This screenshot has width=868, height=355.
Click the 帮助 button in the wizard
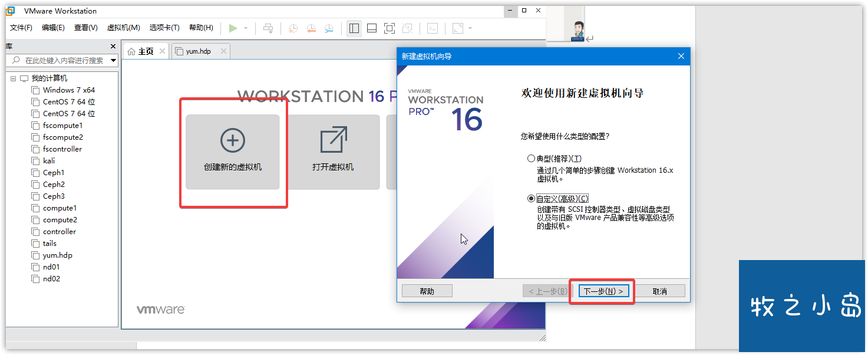pos(427,291)
